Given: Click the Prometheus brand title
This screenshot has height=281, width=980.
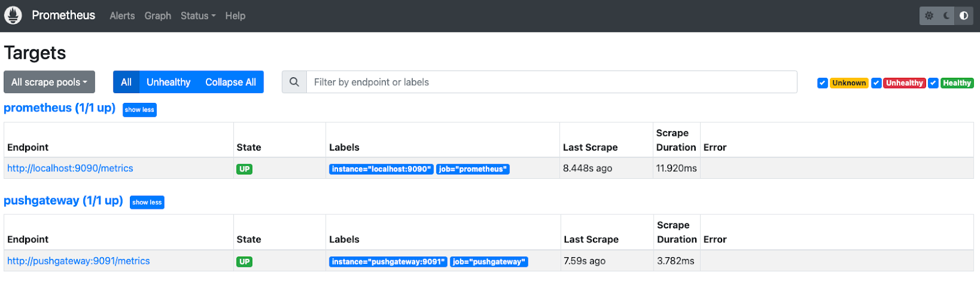Looking at the screenshot, I should (64, 15).
